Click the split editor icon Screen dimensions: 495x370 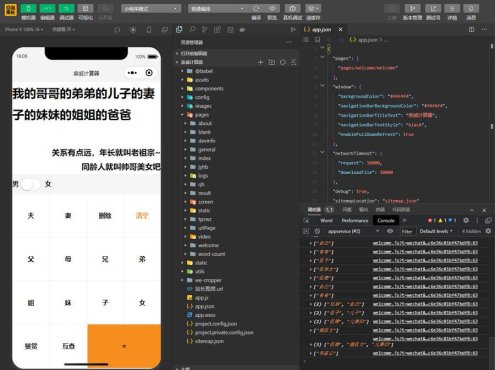[x=471, y=30]
